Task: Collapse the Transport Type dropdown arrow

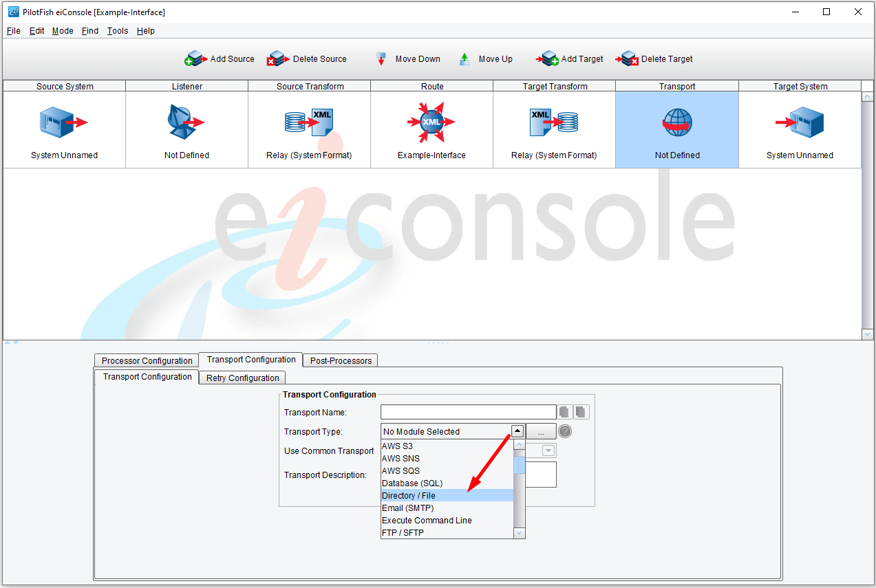Action: [x=517, y=431]
